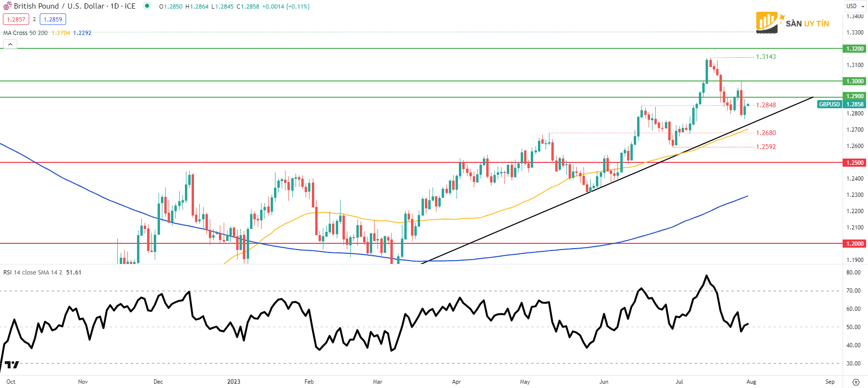Select the RSI 14 close legend
868x388 pixels.
pyautogui.click(x=33, y=272)
